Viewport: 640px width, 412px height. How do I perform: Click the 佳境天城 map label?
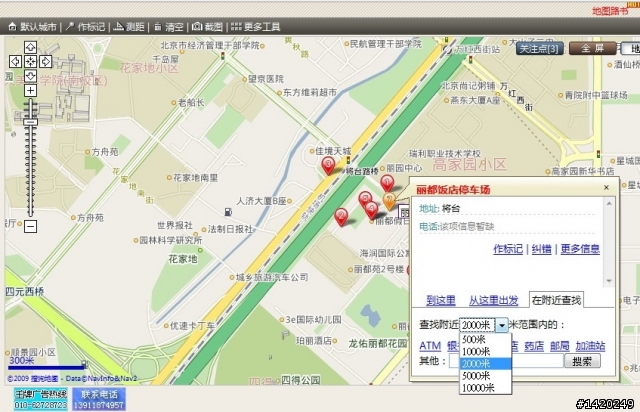pos(333,151)
